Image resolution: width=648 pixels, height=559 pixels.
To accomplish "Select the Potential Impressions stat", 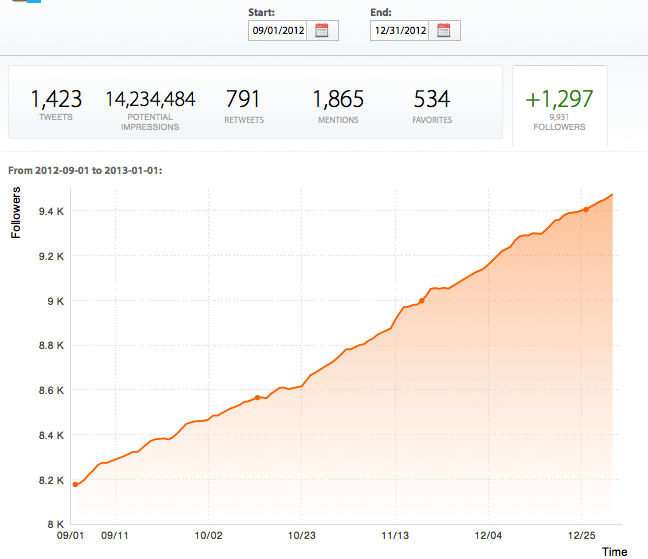I will tap(150, 106).
